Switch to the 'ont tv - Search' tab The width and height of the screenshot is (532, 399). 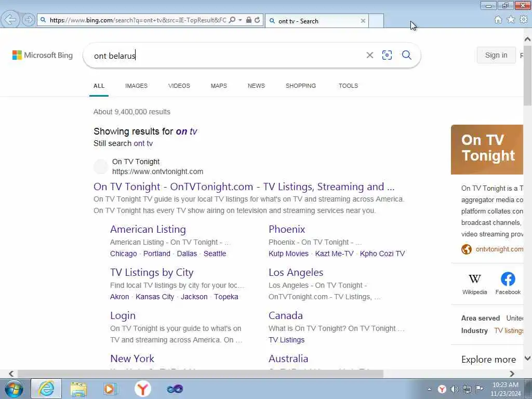pos(317,21)
